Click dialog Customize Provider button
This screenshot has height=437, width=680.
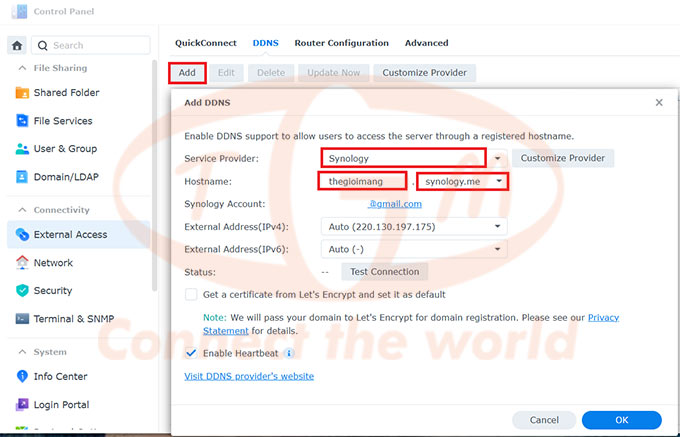[563, 158]
